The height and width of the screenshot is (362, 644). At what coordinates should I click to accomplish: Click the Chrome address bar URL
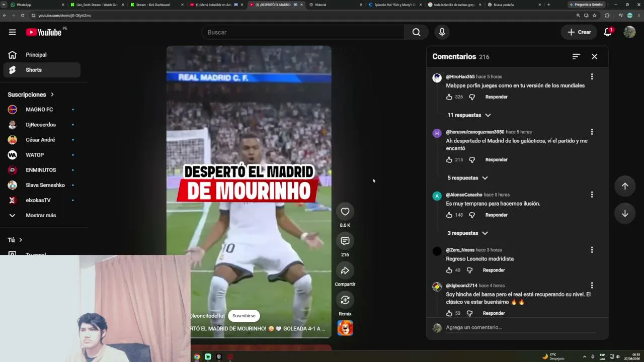click(x=64, y=16)
